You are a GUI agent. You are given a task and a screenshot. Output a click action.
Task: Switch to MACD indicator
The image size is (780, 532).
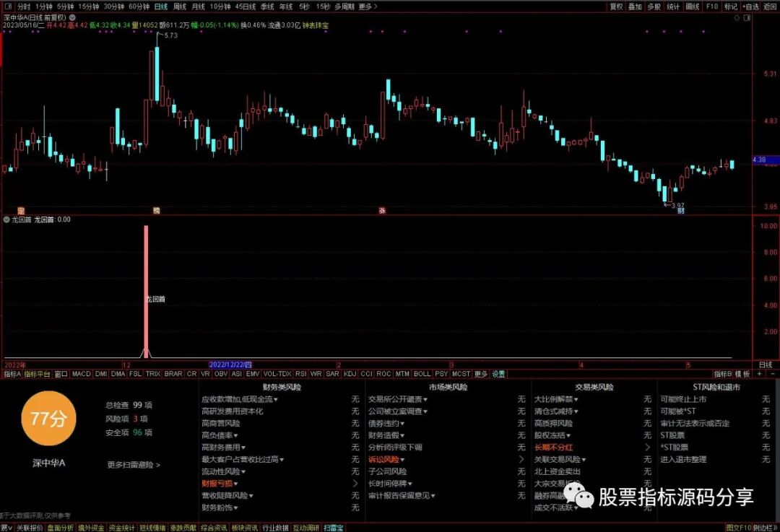coord(81,374)
